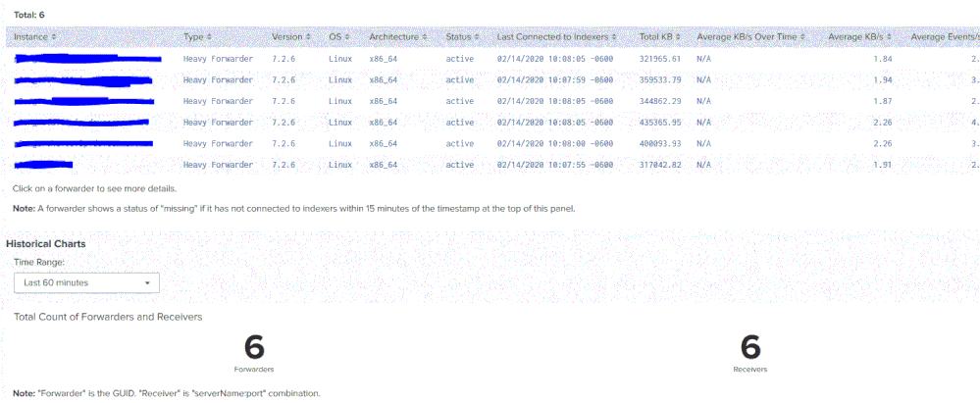
Task: Click the Forwarders count of 6
Action: pyautogui.click(x=254, y=347)
